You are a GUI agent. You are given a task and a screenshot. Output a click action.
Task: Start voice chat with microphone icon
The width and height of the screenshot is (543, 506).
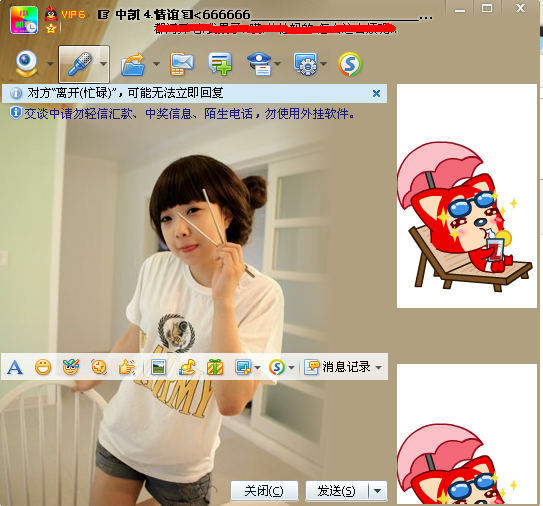[x=80, y=64]
